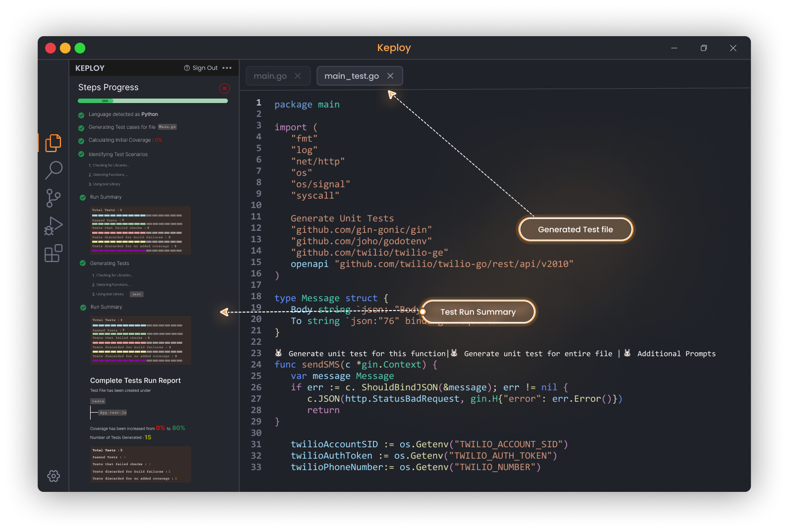This screenshot has height=532, width=789.
Task: Select the main_test.go editor tab
Action: tap(360, 76)
